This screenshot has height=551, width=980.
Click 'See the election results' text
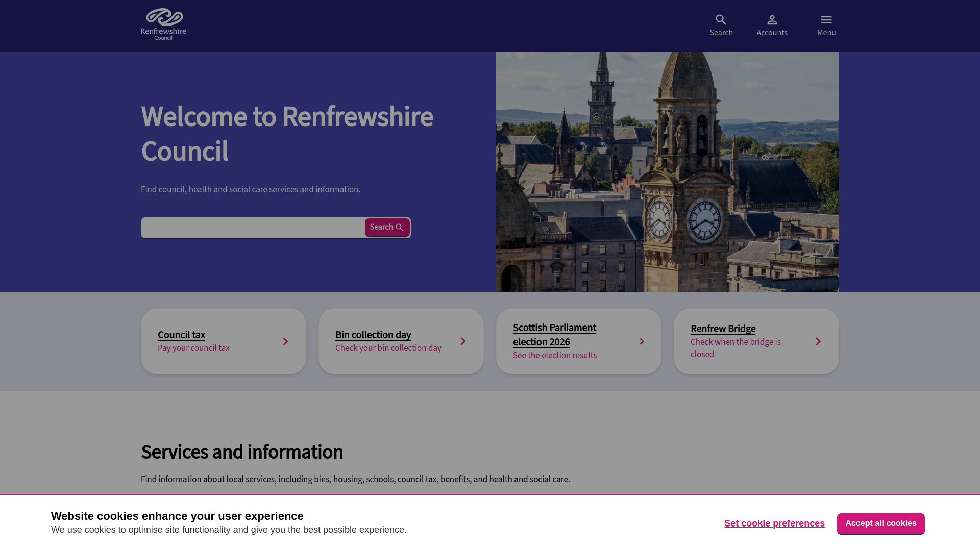554,356
